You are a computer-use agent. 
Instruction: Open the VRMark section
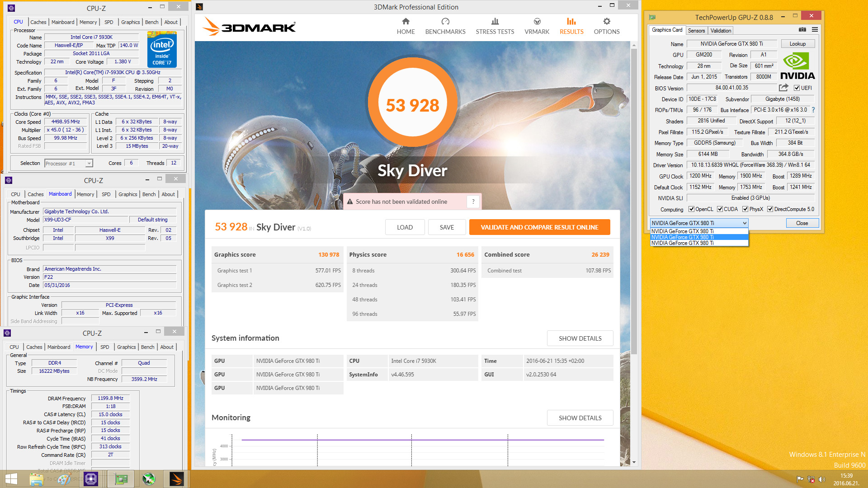[537, 26]
